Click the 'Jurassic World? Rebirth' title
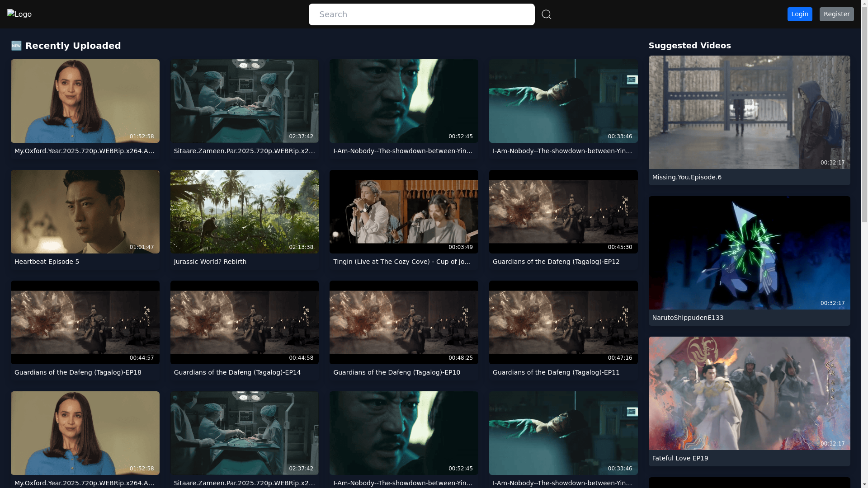This screenshot has height=488, width=868. coord(210,262)
